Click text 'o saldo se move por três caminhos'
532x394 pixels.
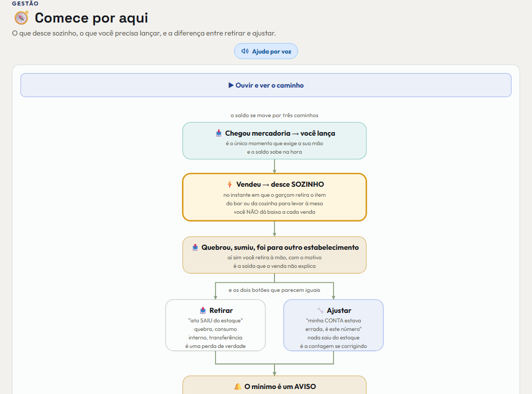click(274, 116)
